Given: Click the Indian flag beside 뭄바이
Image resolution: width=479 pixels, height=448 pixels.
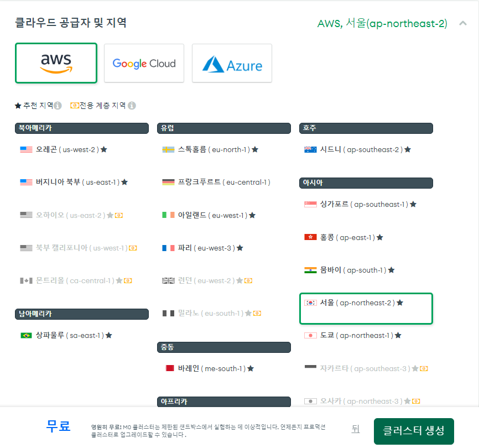Looking at the screenshot, I should coord(310,270).
